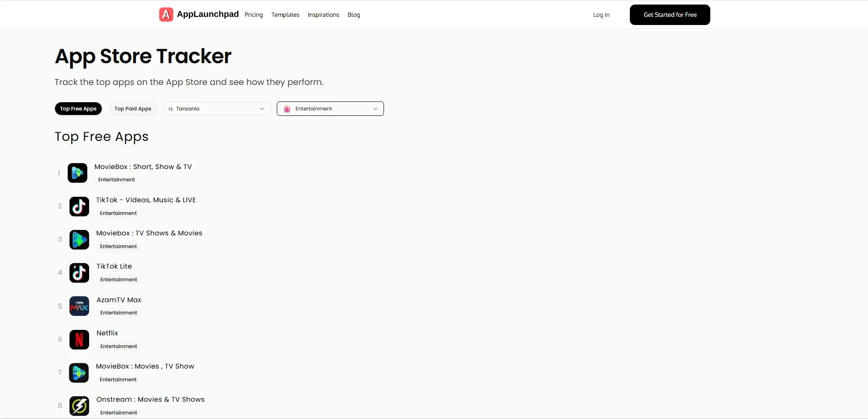Click the TikTok Lite app icon
The image size is (868, 419).
tap(79, 273)
